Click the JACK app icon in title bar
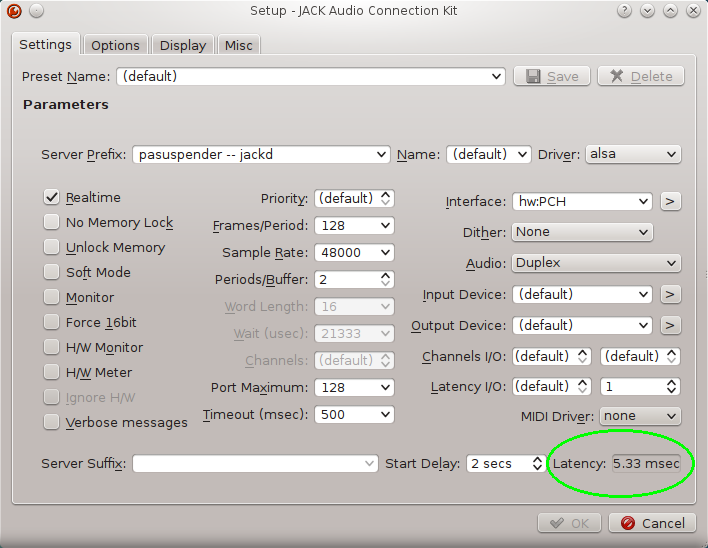This screenshot has width=708, height=548. pos(12,10)
